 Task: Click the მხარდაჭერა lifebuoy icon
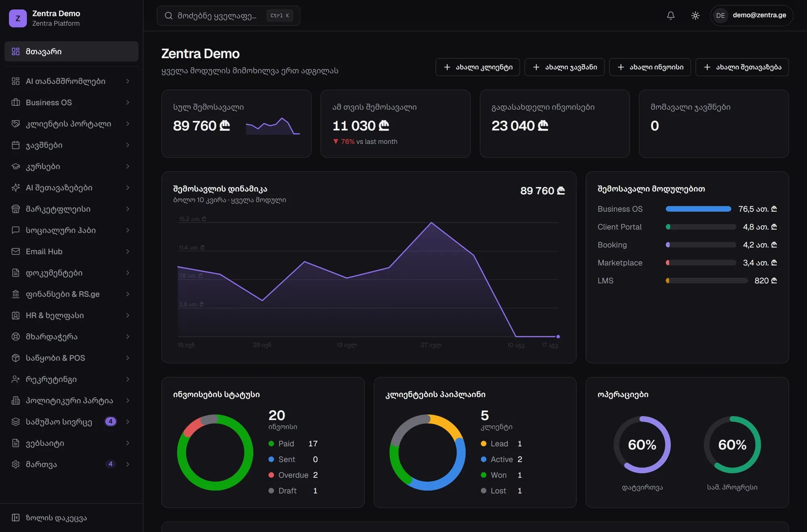point(16,336)
